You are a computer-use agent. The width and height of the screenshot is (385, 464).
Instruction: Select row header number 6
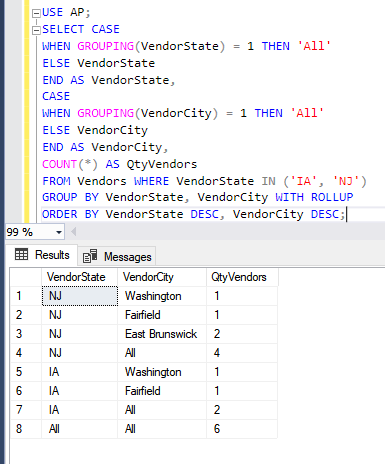pyautogui.click(x=26, y=391)
